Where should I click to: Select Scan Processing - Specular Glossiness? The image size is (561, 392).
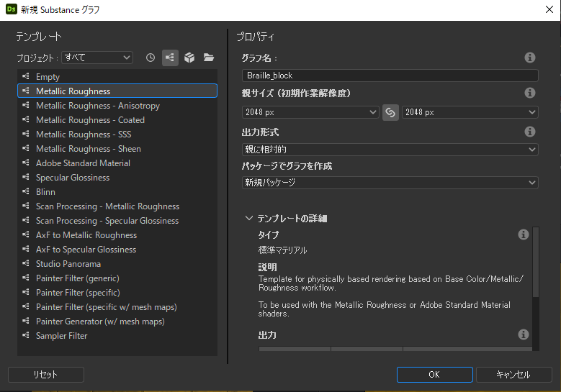(x=117, y=221)
